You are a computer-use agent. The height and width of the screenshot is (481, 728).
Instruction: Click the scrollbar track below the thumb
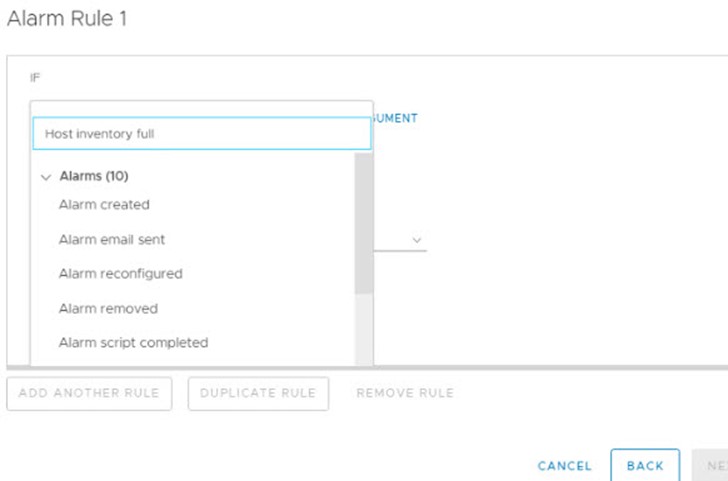(x=364, y=330)
